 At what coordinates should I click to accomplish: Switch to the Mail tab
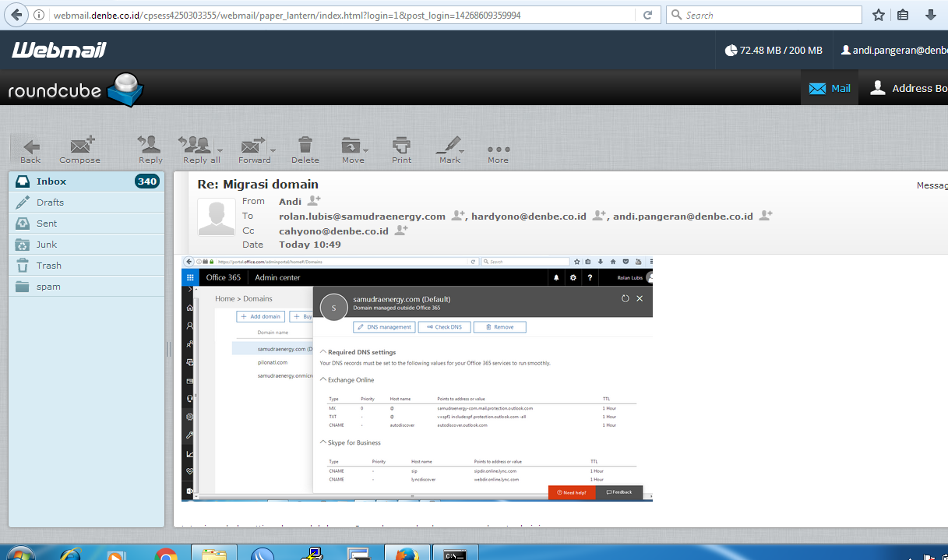(830, 88)
